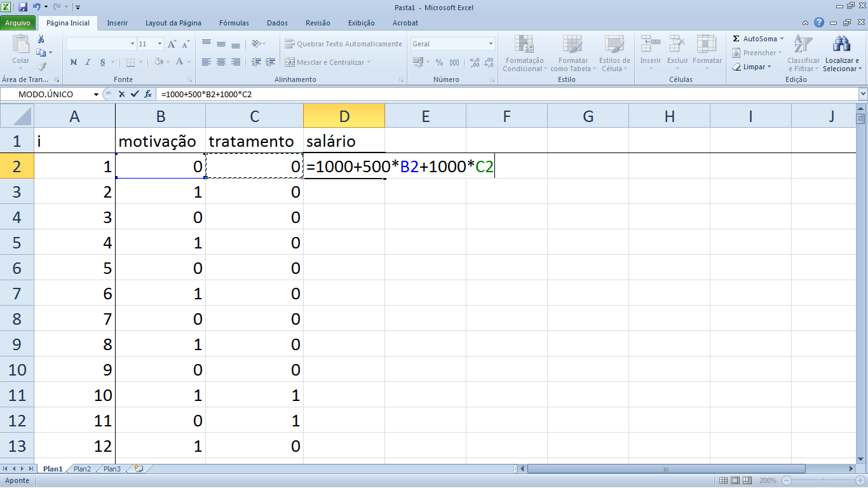Increase font size with the large A icon
The width and height of the screenshot is (868, 488).
click(172, 44)
